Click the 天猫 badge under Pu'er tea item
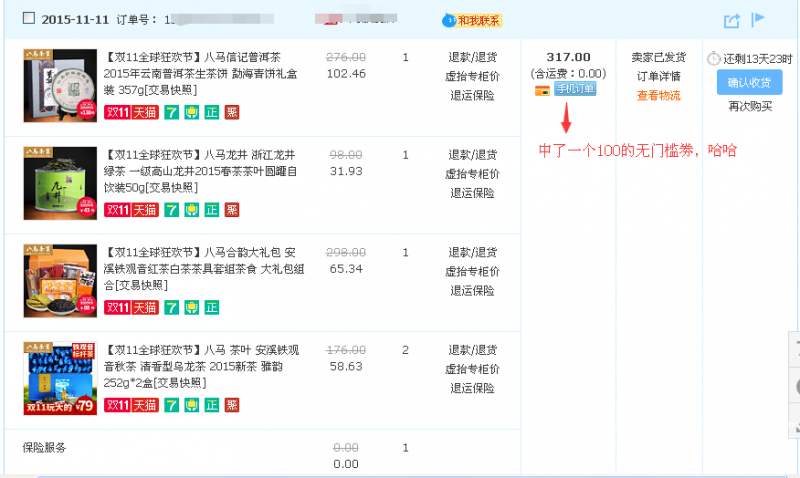The height and width of the screenshot is (478, 800). tap(145, 113)
